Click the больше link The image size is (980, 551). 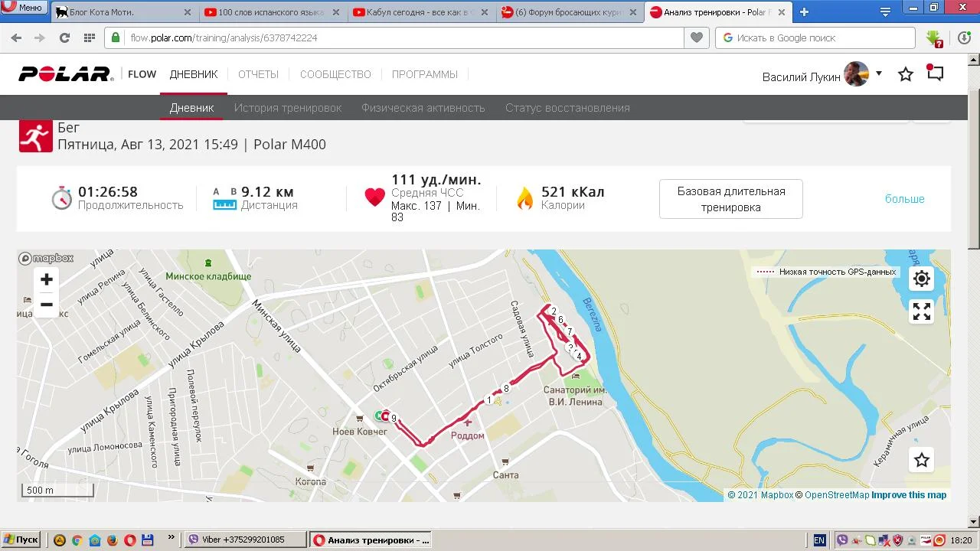(x=905, y=199)
